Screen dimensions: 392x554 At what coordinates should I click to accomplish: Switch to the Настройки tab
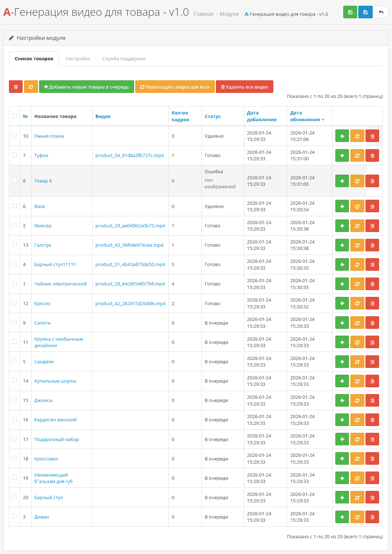click(x=78, y=58)
